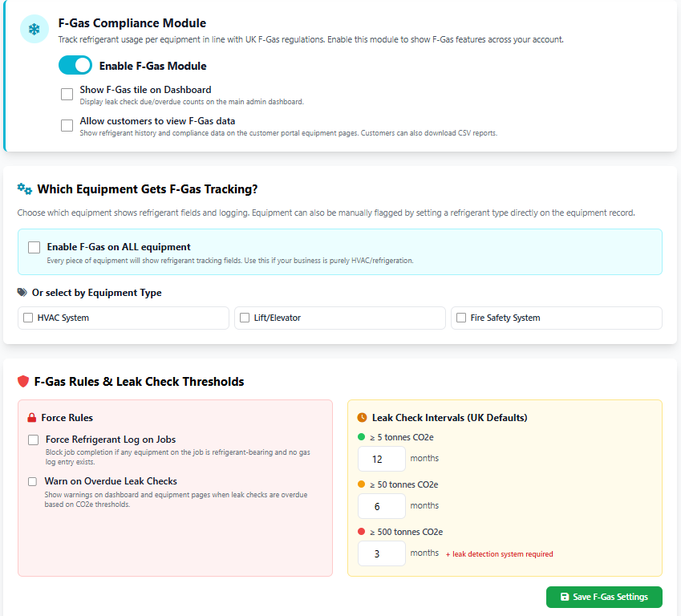Screen dimensions: 681x616
Task: Select the Fire Safety System checkbox
Action: (x=461, y=318)
